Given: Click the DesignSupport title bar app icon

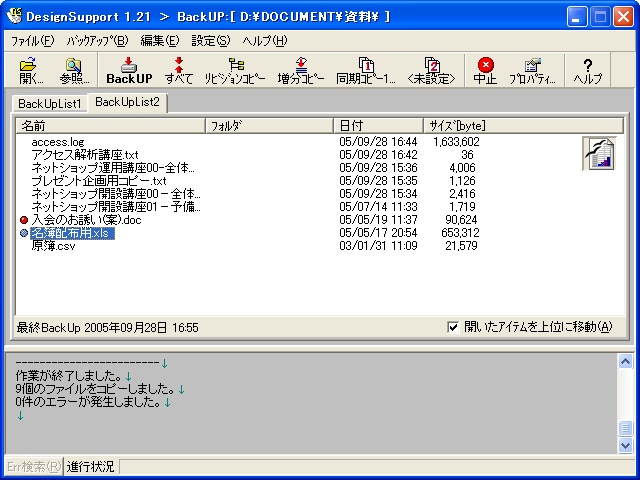Looking at the screenshot, I should [15, 16].
